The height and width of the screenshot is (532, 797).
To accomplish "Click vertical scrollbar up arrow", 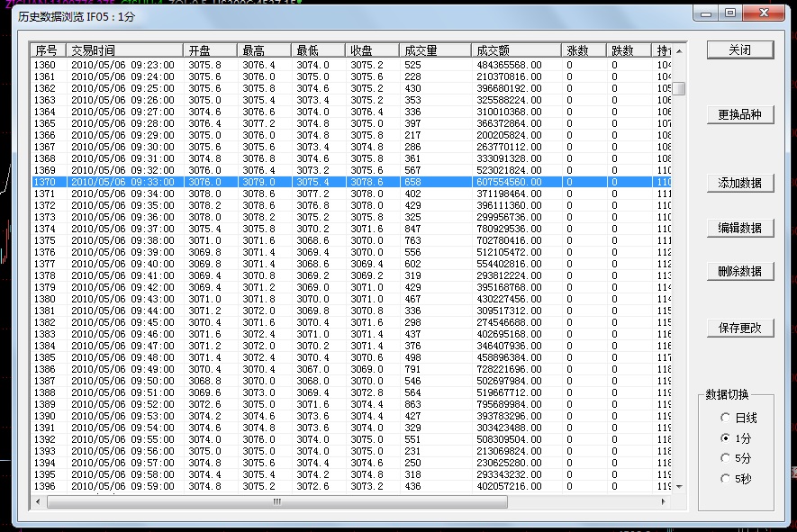I will point(680,50).
